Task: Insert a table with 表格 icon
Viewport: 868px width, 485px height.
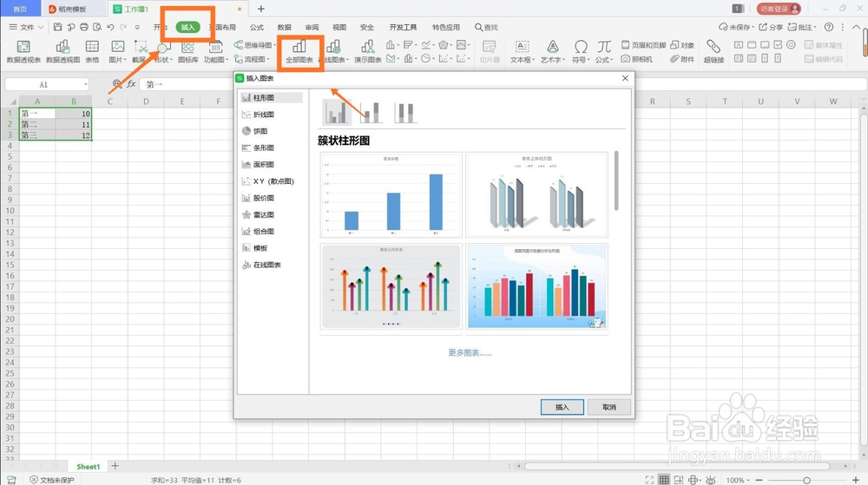Action: coord(92,51)
